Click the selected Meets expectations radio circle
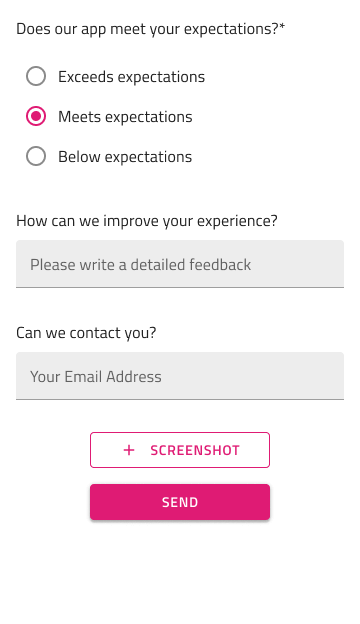The image size is (360, 624). pyautogui.click(x=36, y=116)
